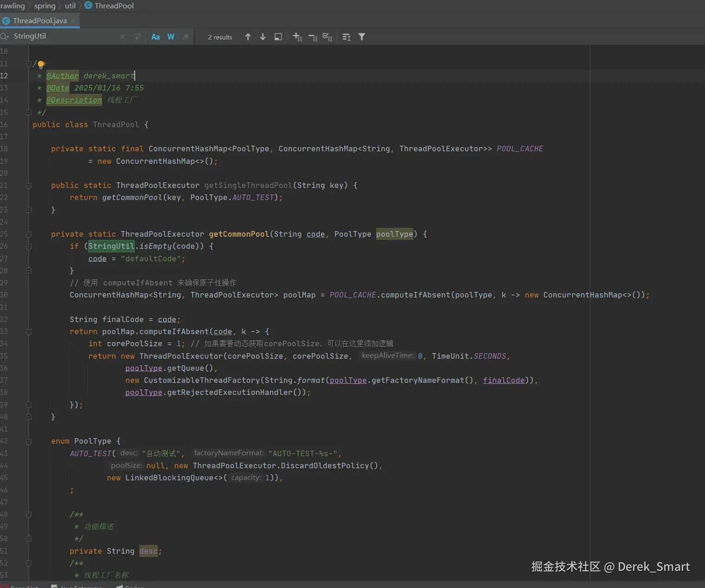Click the New Line icon in search field
This screenshot has width=705, height=588.
(137, 37)
